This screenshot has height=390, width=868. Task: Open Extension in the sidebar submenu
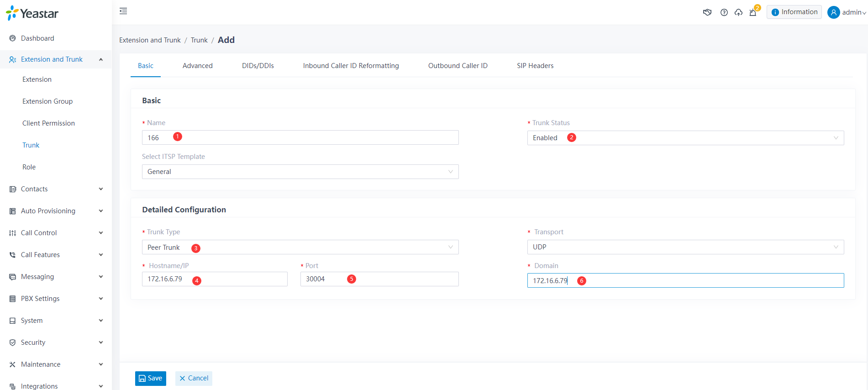37,79
